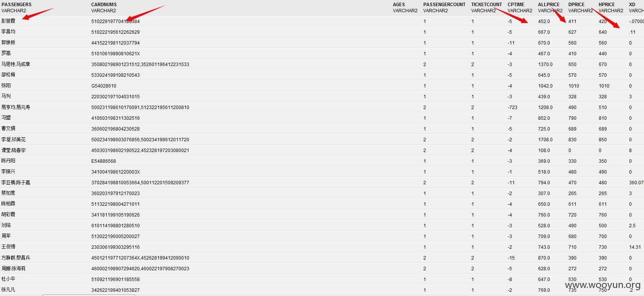Select passport number G54028610 cell
Image resolution: width=644 pixels, height=296 pixels.
click(x=104, y=86)
